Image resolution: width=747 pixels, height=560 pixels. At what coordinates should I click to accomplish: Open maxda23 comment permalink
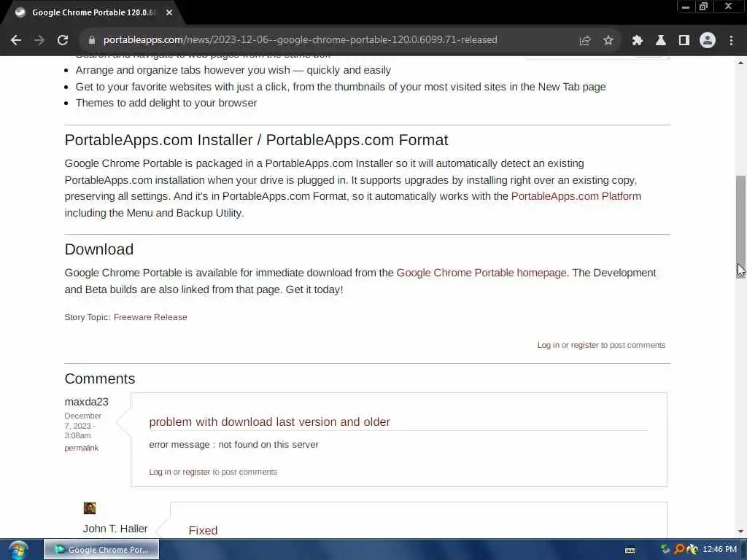81,448
